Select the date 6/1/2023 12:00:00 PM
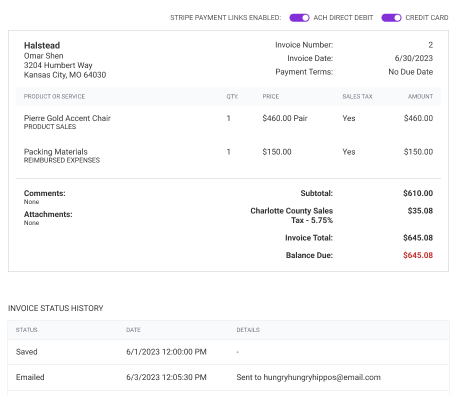The height and width of the screenshot is (395, 464). [166, 352]
